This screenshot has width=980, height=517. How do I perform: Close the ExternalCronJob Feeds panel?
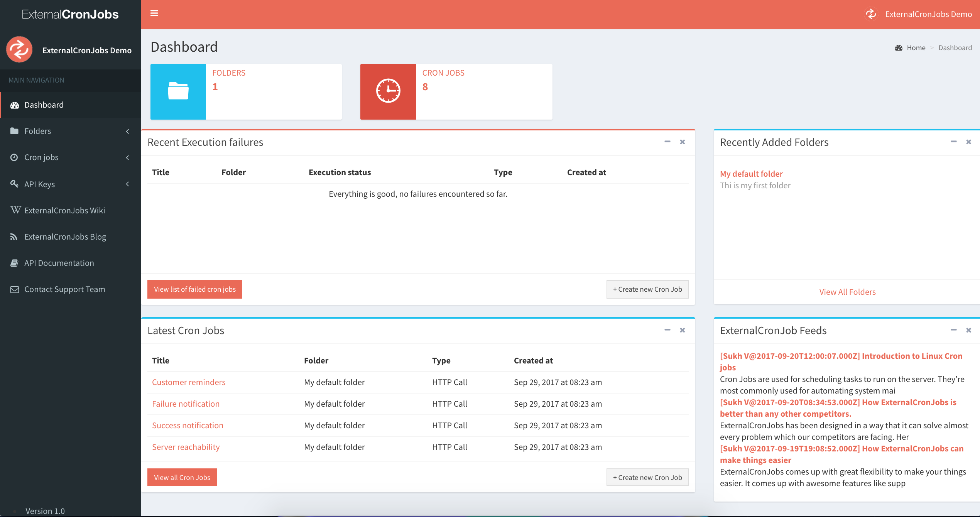[x=968, y=330]
